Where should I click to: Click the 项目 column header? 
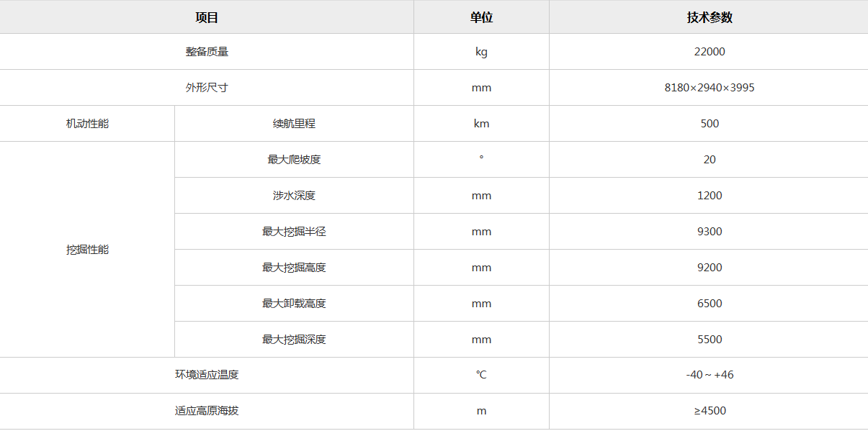pos(207,17)
